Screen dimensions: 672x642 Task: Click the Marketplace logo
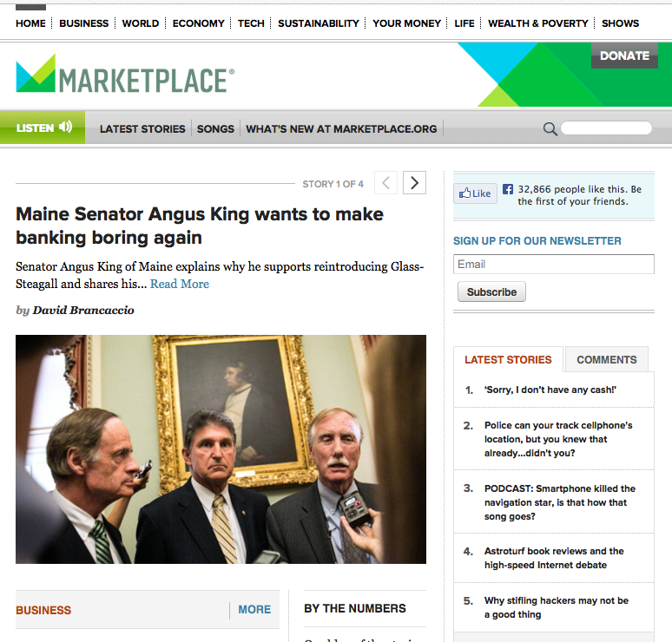pos(125,75)
